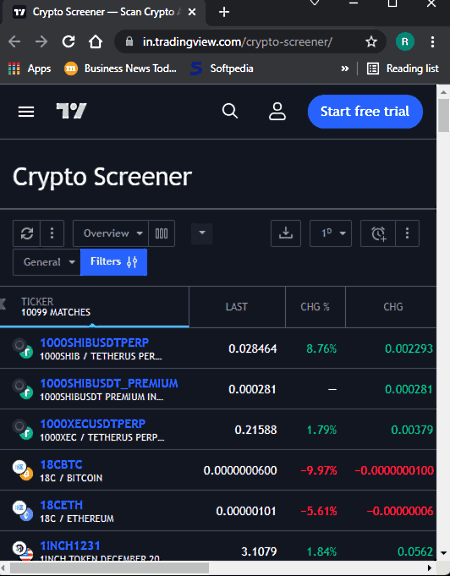
Task: Expand the small dropdown arrow beside columns
Action: (202, 233)
